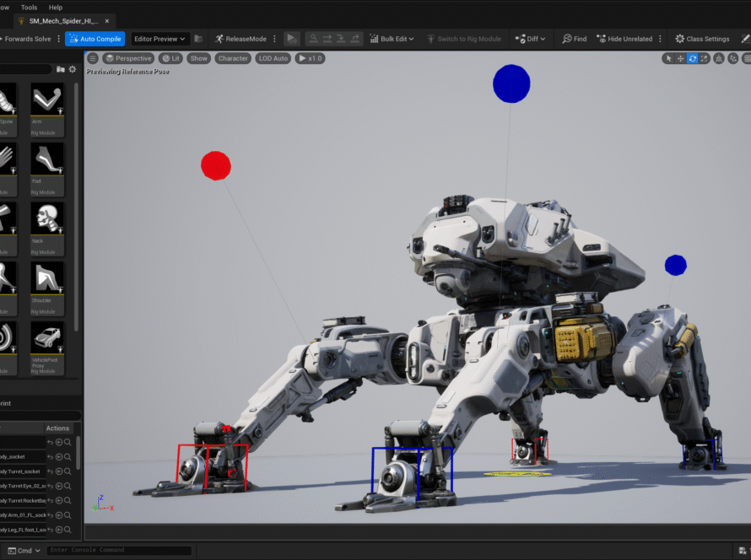Viewport: 751px width, 560px height.
Task: Open the Tools menu
Action: [29, 7]
